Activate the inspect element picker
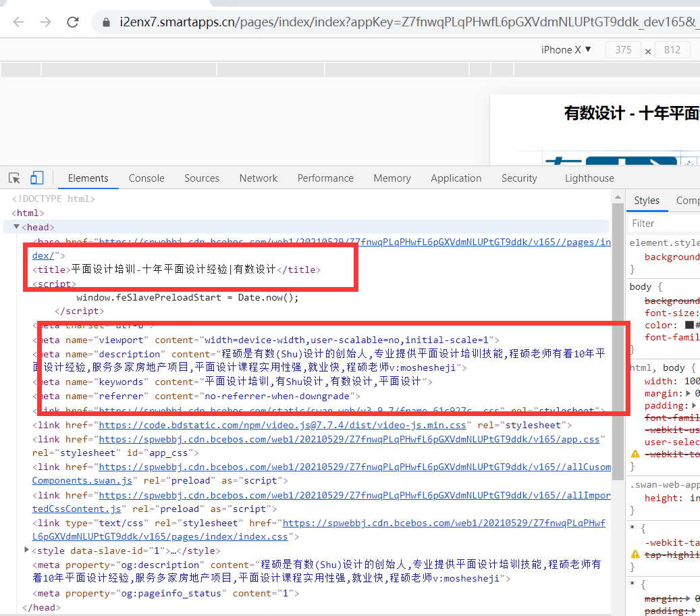 point(14,178)
